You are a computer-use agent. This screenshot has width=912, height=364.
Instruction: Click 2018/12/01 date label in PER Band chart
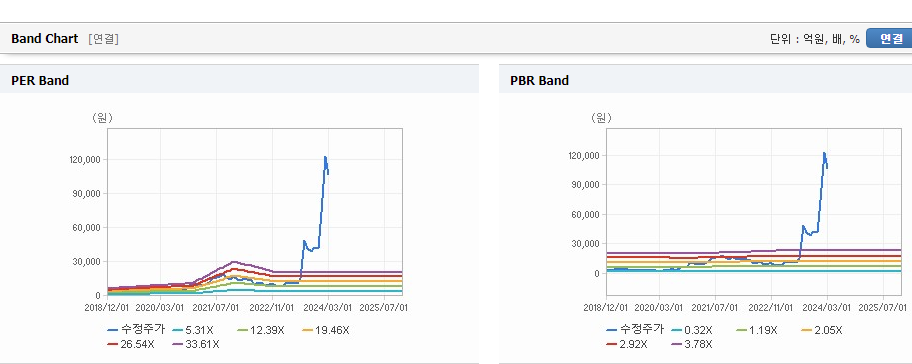click(108, 307)
